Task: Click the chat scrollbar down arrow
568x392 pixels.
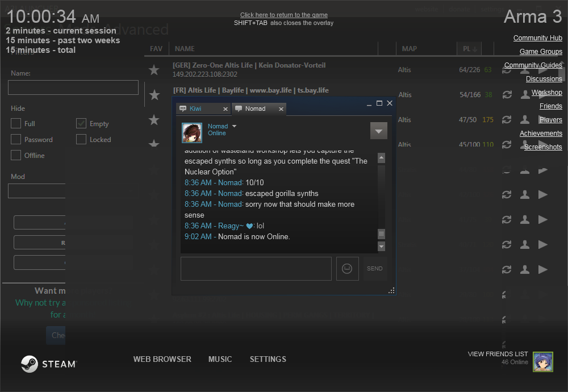Action: point(381,247)
